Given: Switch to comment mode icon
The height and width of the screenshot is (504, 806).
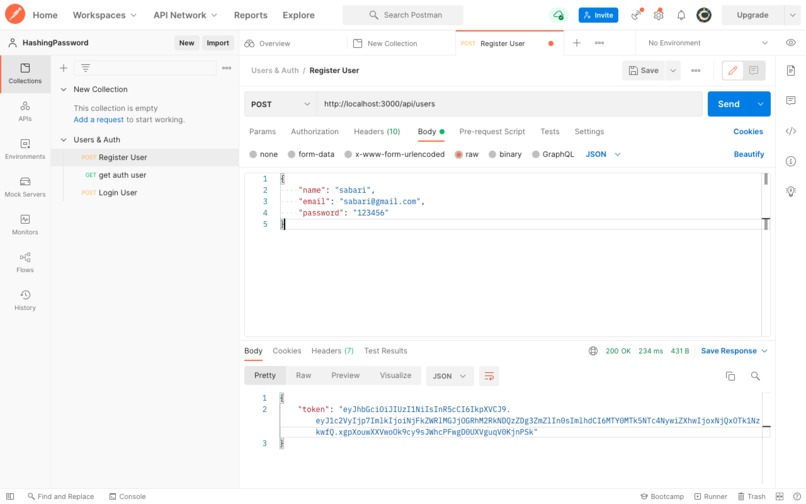Looking at the screenshot, I should (754, 70).
